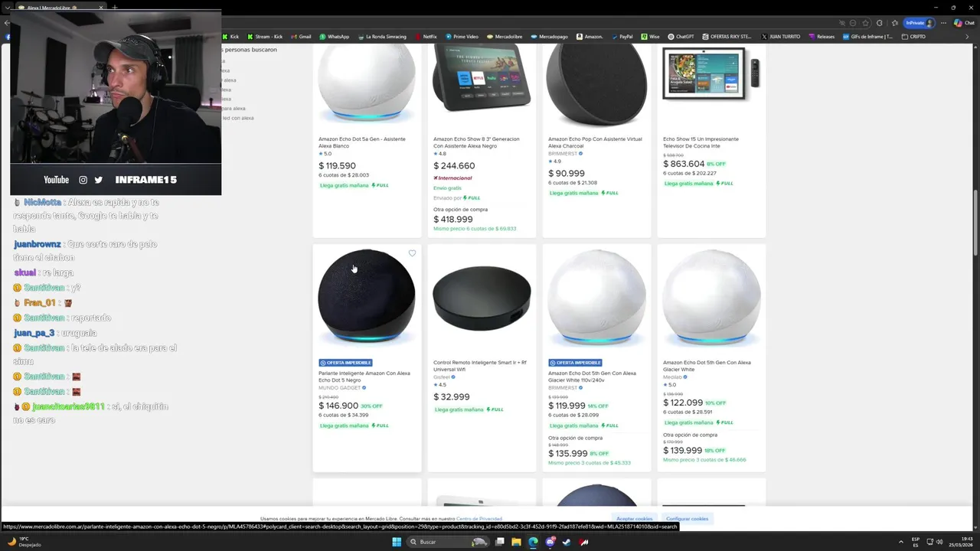Click the $ 139.999 other purchase option
The width and height of the screenshot is (980, 551).
pos(682,451)
